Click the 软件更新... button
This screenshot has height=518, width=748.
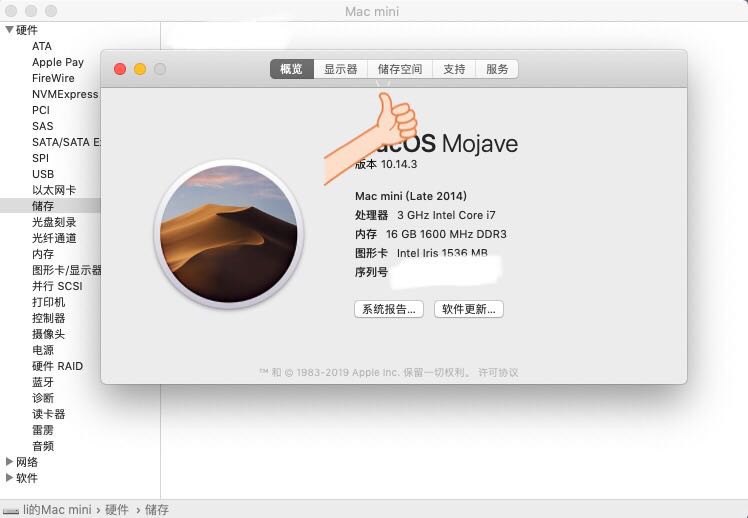click(x=468, y=309)
